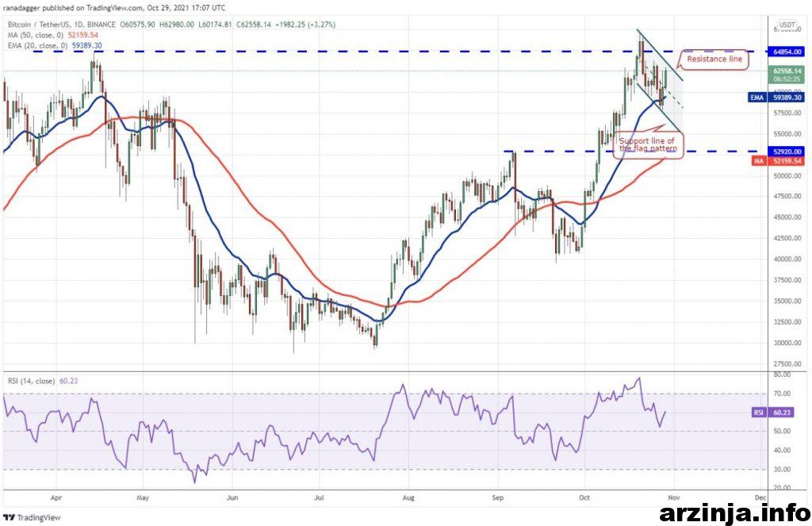
Task: Select the Support line of flag pattern callout
Action: [646, 144]
